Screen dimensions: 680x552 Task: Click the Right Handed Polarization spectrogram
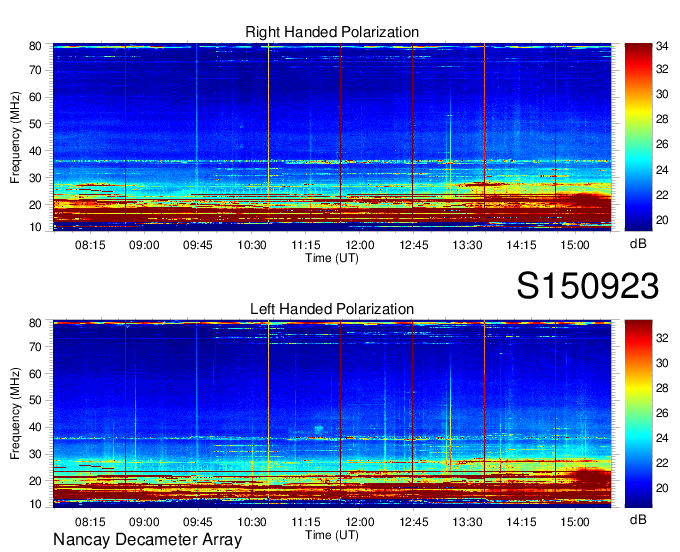[332, 137]
